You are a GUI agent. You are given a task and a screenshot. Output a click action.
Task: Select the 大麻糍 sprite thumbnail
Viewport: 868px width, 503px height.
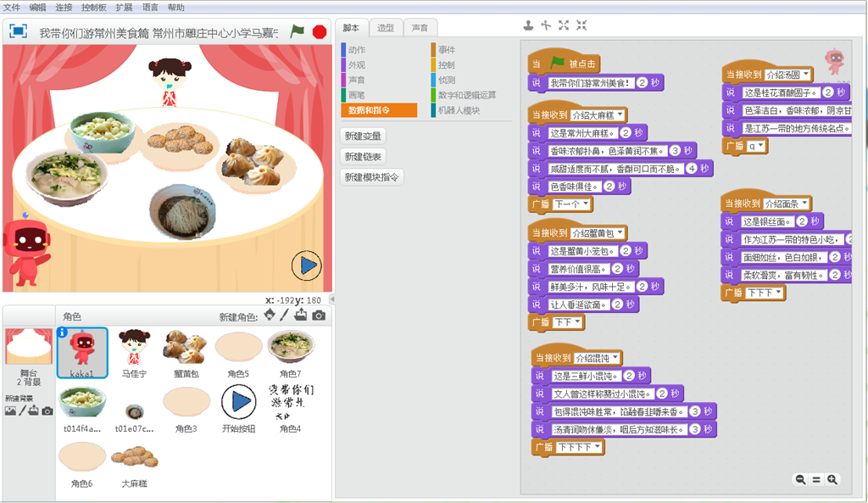pyautogui.click(x=135, y=463)
